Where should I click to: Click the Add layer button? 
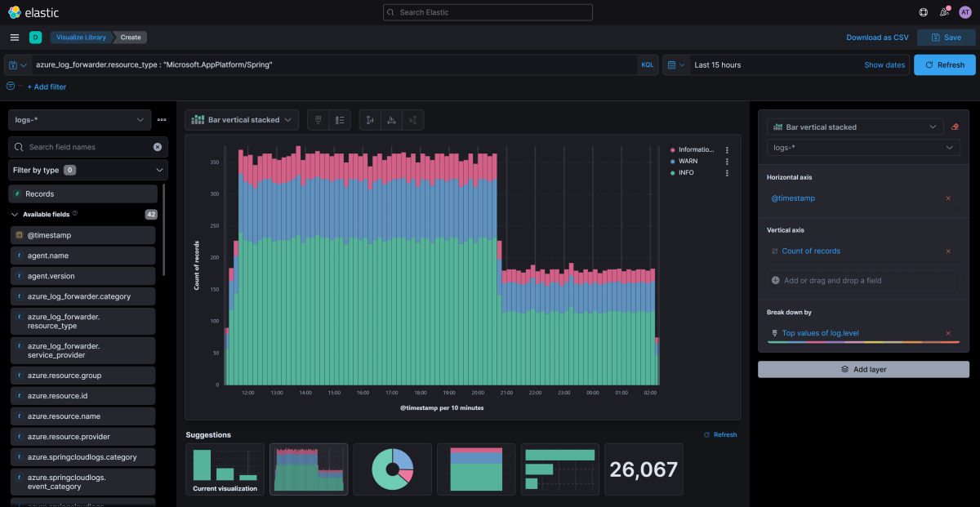[864, 370]
